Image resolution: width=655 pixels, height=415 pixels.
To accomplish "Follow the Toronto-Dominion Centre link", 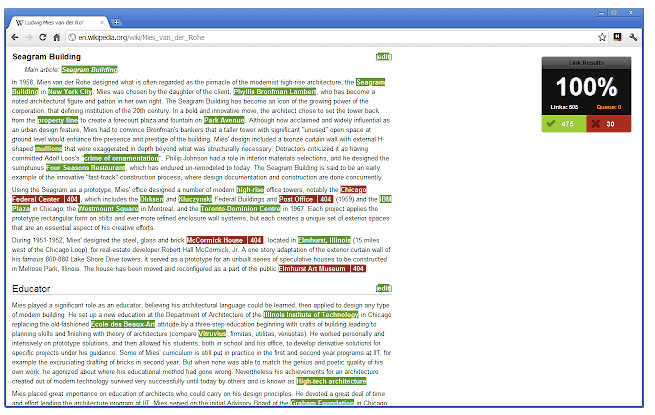I will coord(241,209).
